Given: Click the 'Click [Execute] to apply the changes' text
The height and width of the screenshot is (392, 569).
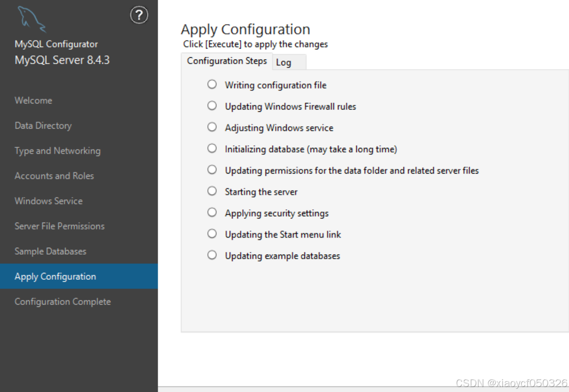Looking at the screenshot, I should click(x=255, y=44).
